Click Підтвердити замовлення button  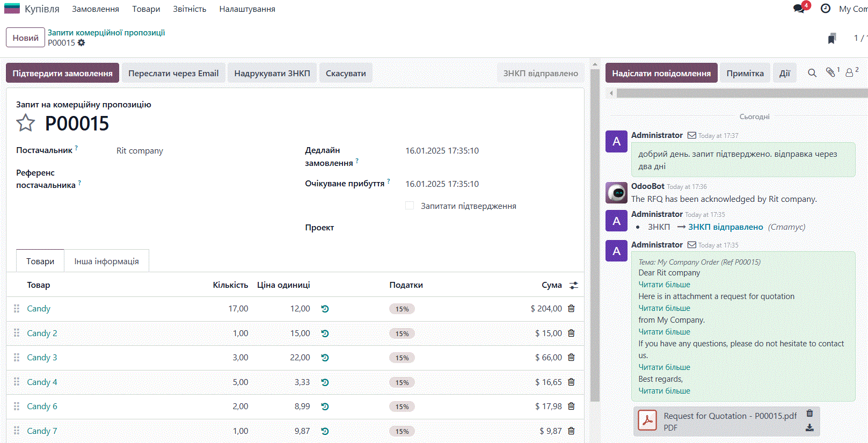(x=62, y=73)
